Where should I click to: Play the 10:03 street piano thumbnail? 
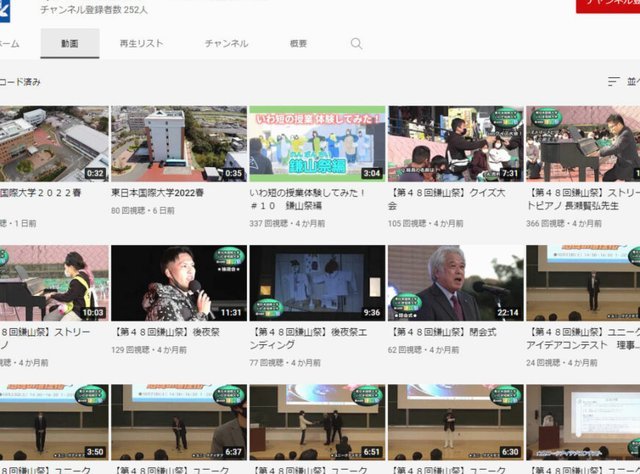click(54, 283)
